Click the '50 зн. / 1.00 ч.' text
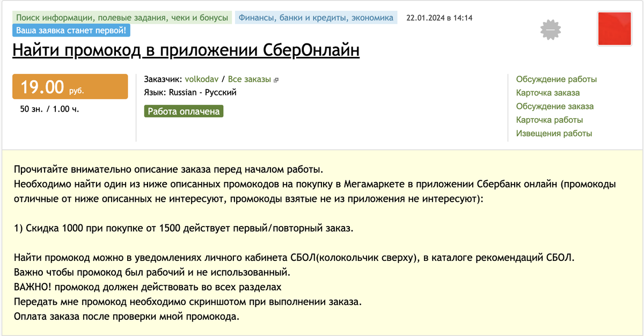Screen dimensions: 644x336 tap(50, 109)
